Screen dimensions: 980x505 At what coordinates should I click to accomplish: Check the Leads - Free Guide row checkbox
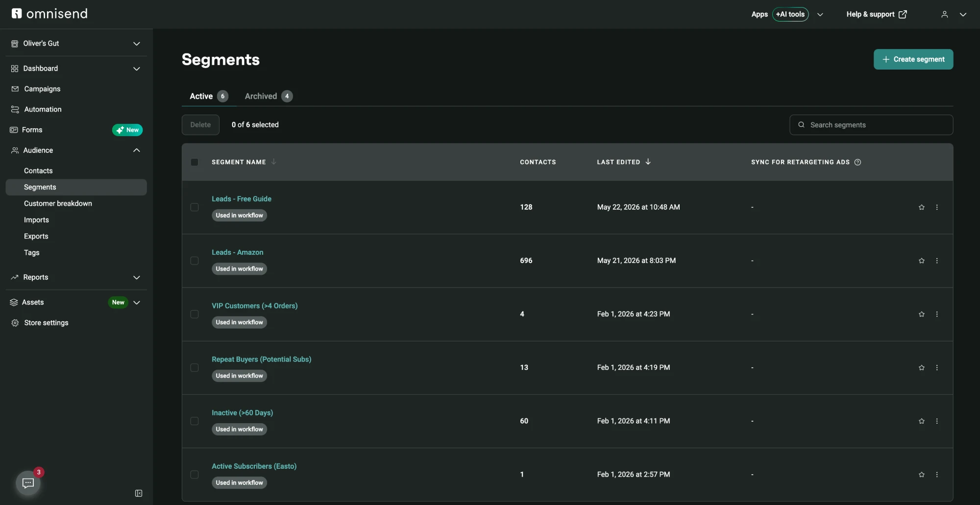[195, 207]
